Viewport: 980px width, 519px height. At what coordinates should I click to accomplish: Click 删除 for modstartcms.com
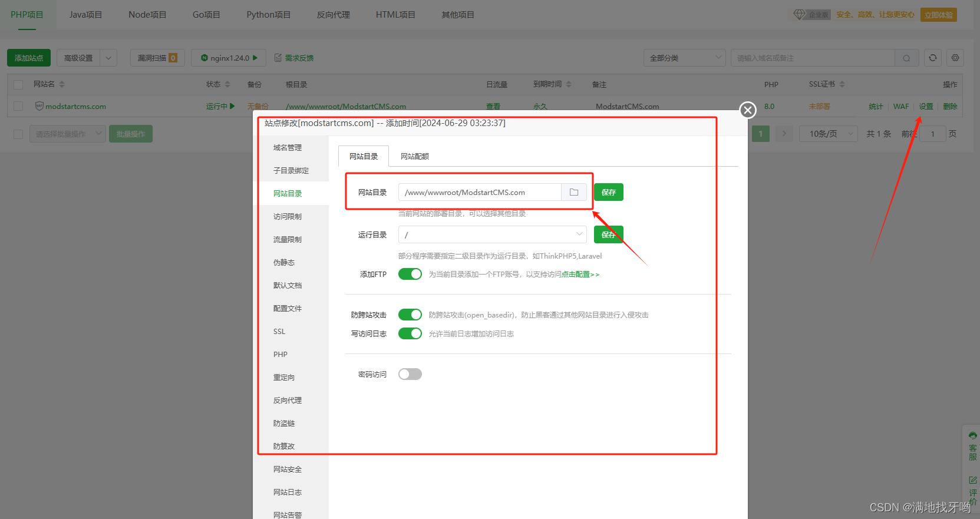point(950,106)
